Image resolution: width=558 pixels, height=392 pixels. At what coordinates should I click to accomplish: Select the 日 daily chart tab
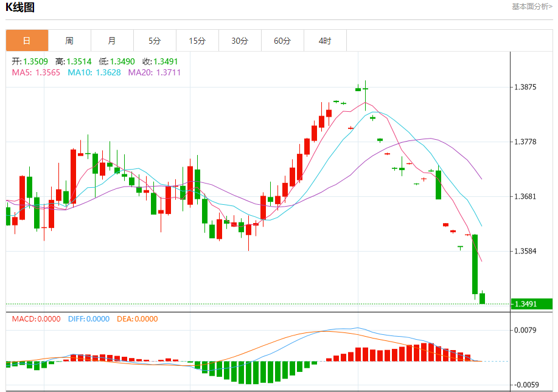tap(27, 41)
